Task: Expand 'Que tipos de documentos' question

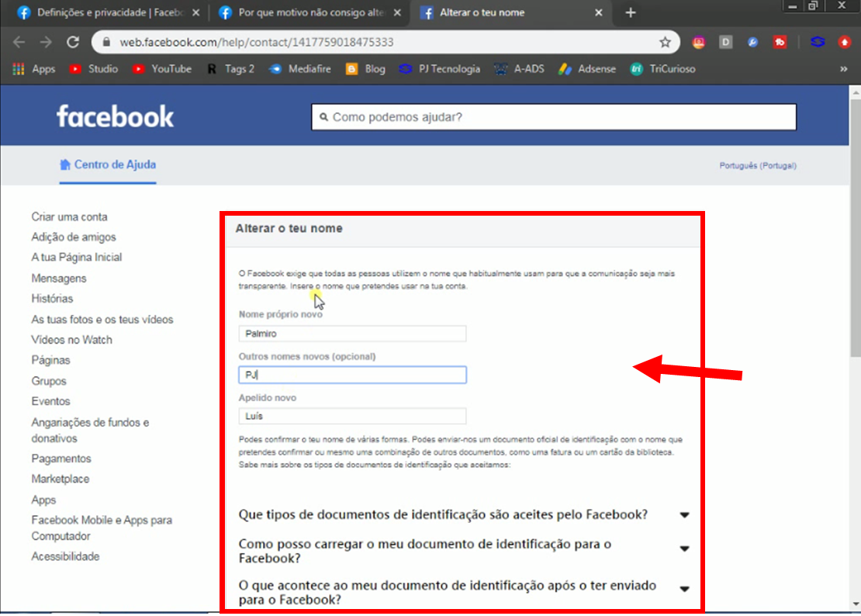Action: (x=684, y=515)
